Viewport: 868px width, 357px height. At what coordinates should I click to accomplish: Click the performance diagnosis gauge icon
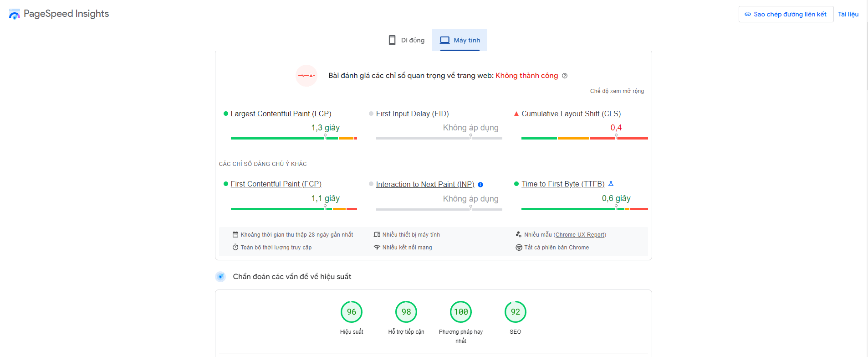[x=220, y=277]
